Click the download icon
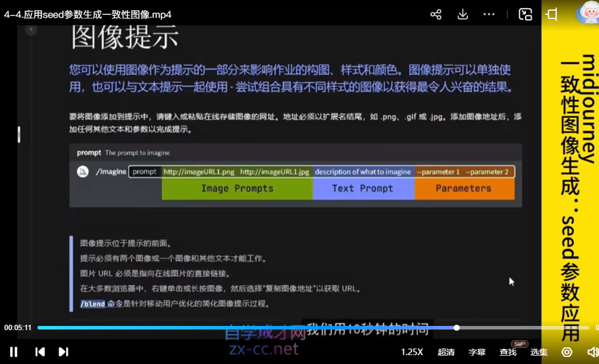 [463, 14]
